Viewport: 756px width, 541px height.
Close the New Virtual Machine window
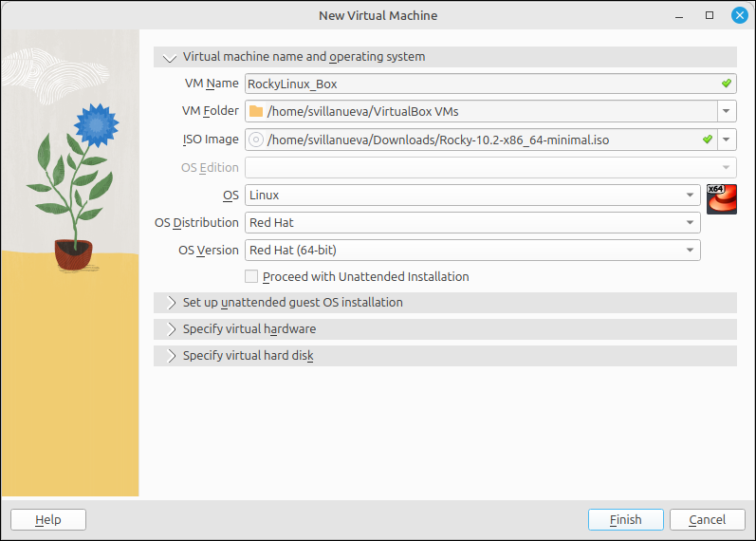click(739, 15)
